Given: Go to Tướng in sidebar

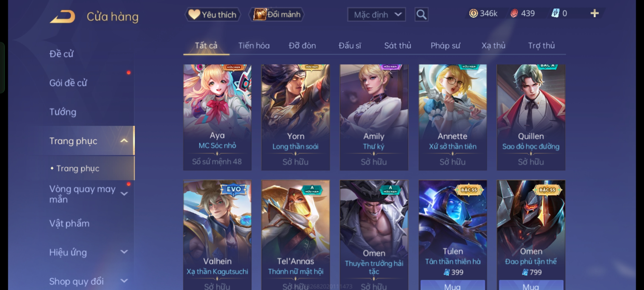Looking at the screenshot, I should pyautogui.click(x=63, y=112).
